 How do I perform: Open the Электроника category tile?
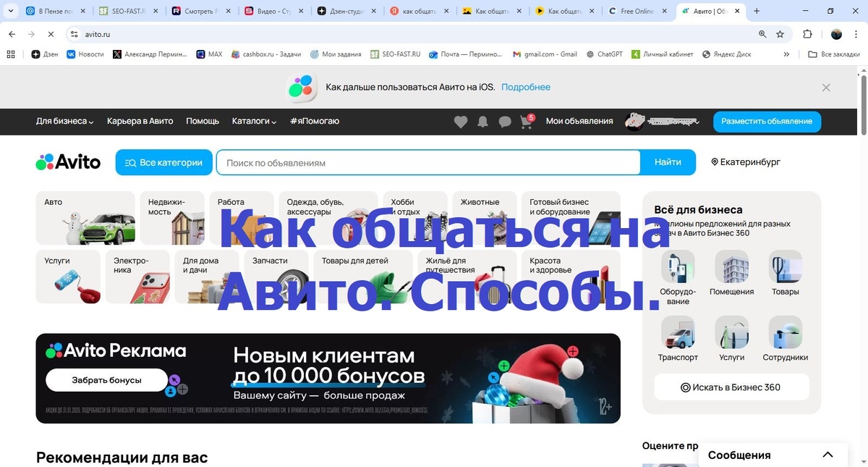(x=137, y=277)
